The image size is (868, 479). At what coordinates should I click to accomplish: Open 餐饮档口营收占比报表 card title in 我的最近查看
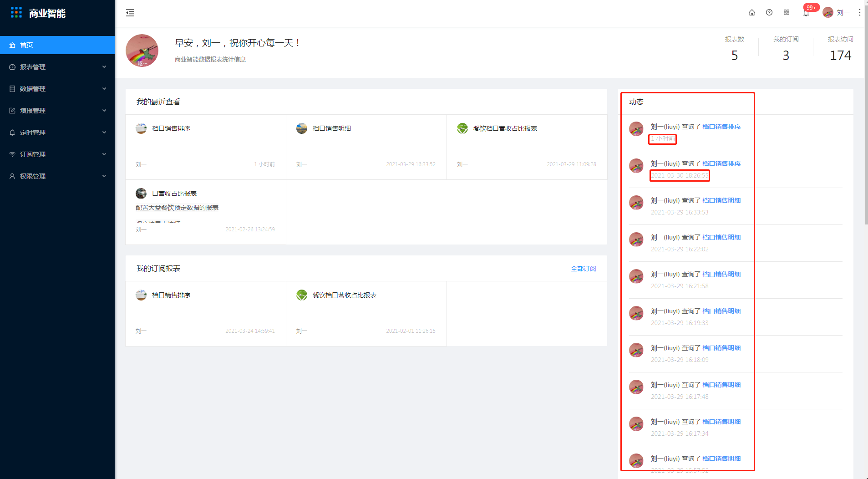(x=505, y=128)
